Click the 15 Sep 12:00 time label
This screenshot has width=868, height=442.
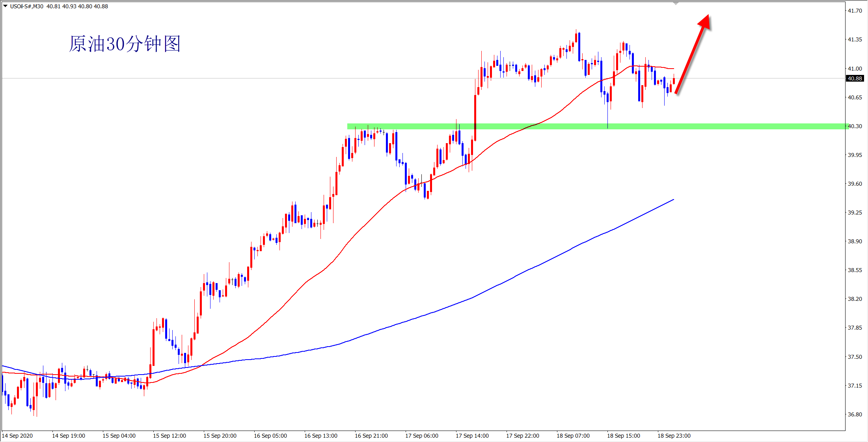(x=169, y=436)
